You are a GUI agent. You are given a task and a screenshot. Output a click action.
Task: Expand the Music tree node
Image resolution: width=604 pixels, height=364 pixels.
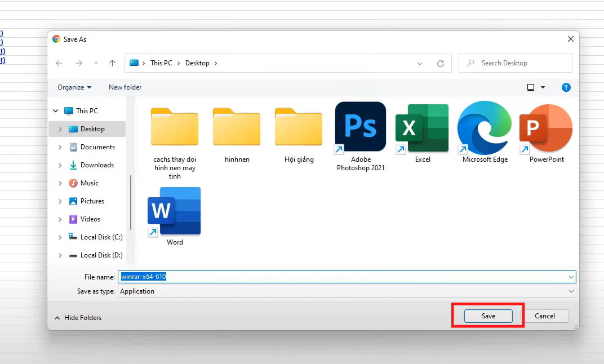60,183
